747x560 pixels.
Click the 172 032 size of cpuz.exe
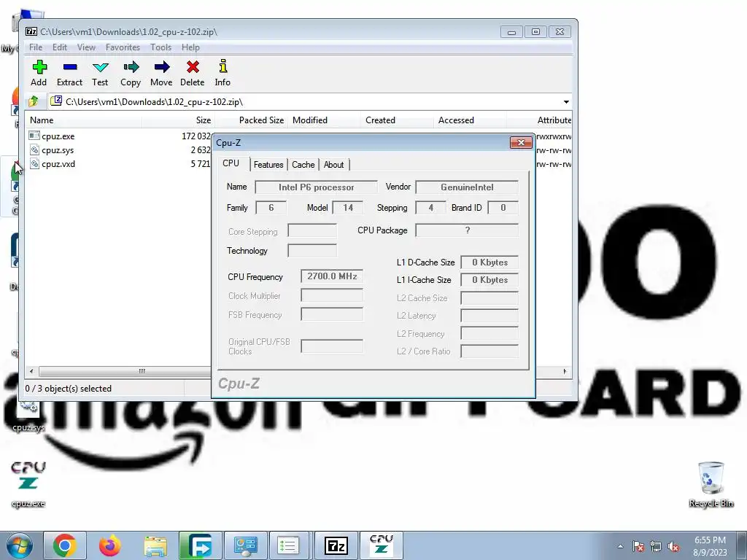196,136
